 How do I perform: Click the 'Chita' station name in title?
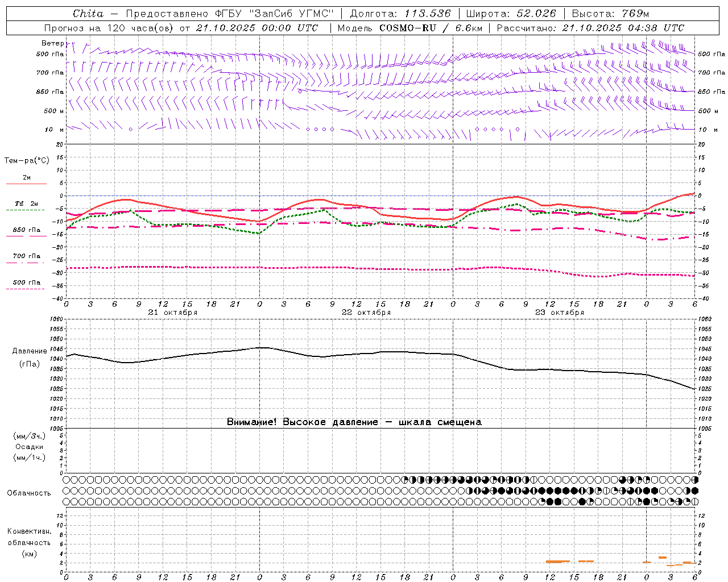coord(88,14)
